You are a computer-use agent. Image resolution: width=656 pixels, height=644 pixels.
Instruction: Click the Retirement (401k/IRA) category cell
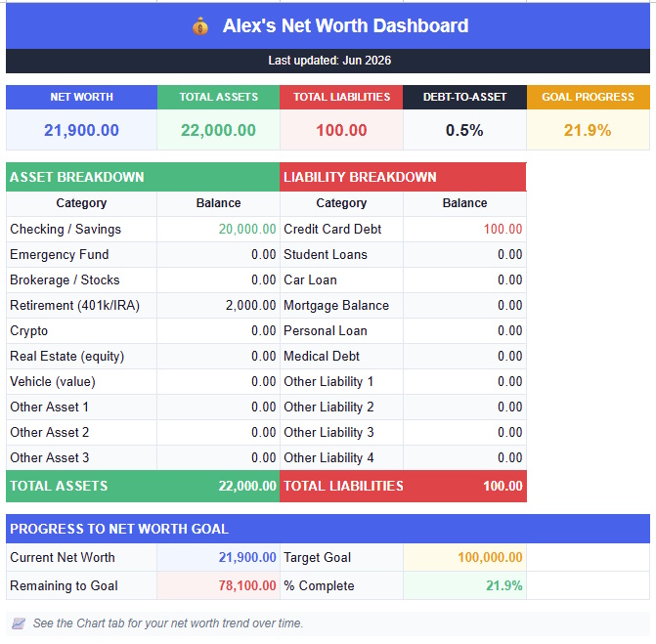tap(81, 305)
